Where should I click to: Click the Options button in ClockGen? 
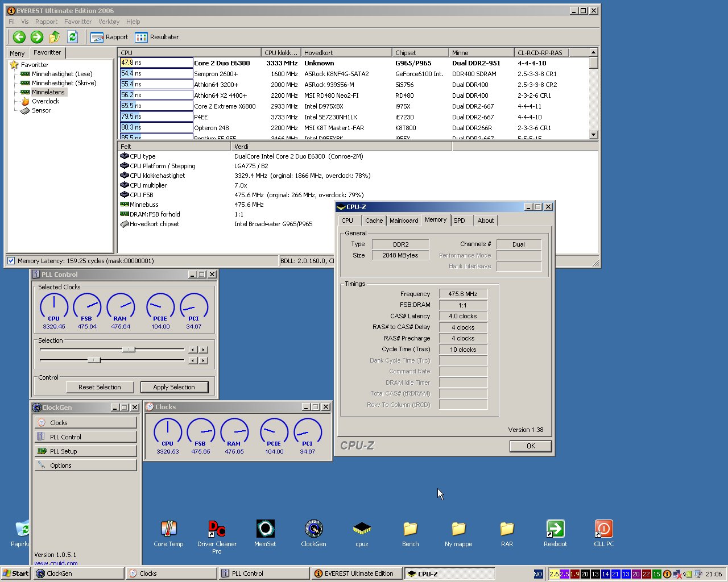pos(86,465)
